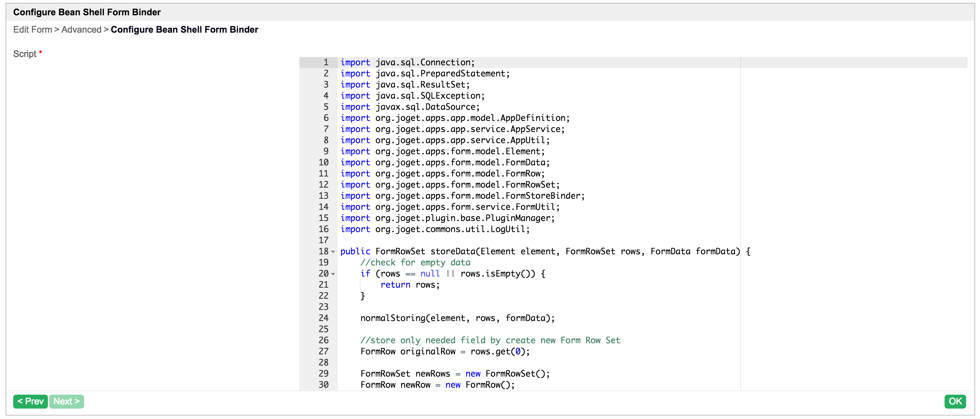Click line number 30 in the gutter

click(323, 385)
